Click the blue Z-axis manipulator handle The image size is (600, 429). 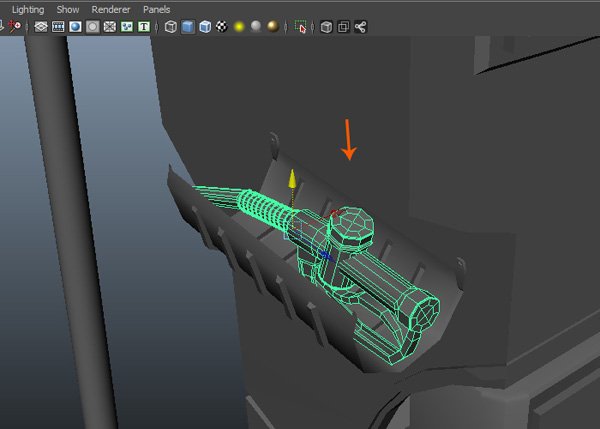click(x=326, y=255)
